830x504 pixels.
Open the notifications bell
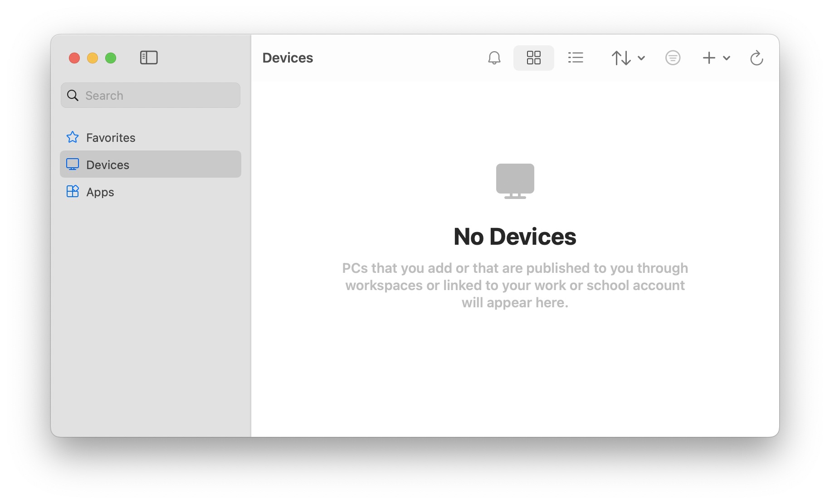(x=494, y=58)
